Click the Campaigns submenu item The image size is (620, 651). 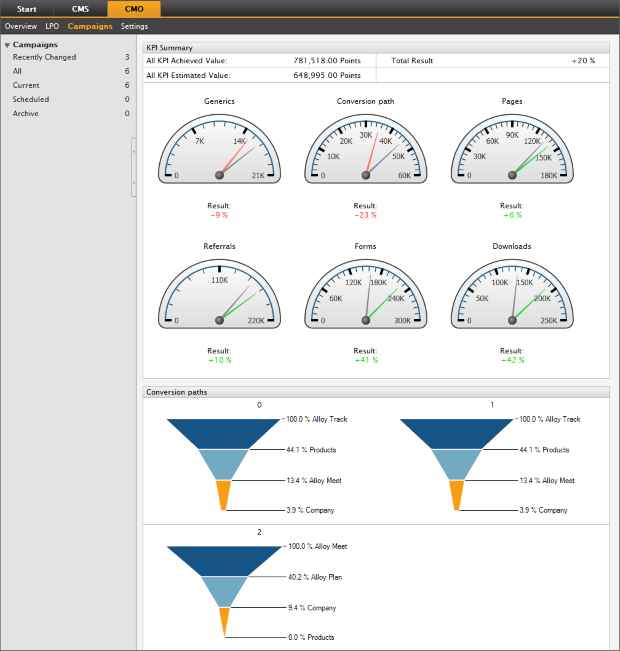pos(90,26)
